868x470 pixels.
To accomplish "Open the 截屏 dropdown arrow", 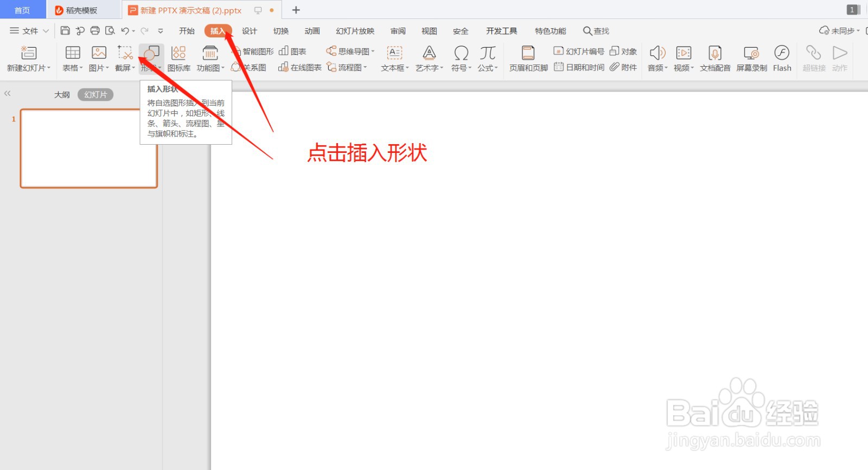I will click(133, 68).
